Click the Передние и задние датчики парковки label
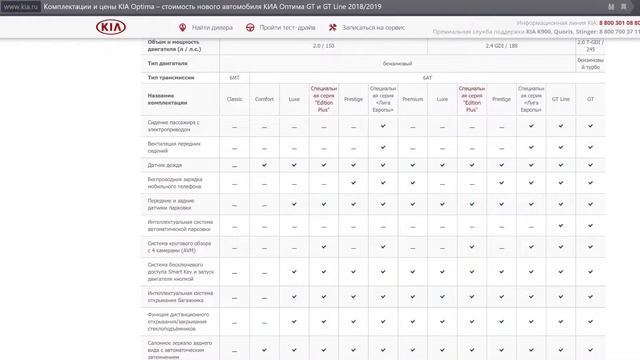The height and width of the screenshot is (360, 640). click(x=171, y=204)
